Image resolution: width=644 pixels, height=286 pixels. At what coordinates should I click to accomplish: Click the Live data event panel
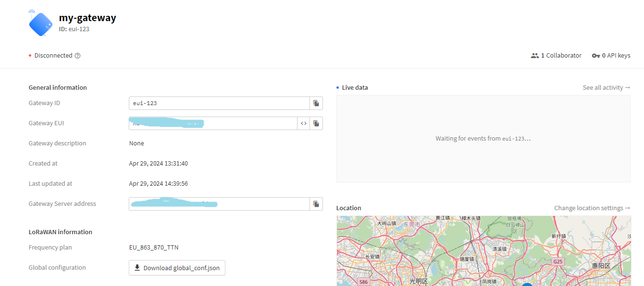(x=483, y=139)
